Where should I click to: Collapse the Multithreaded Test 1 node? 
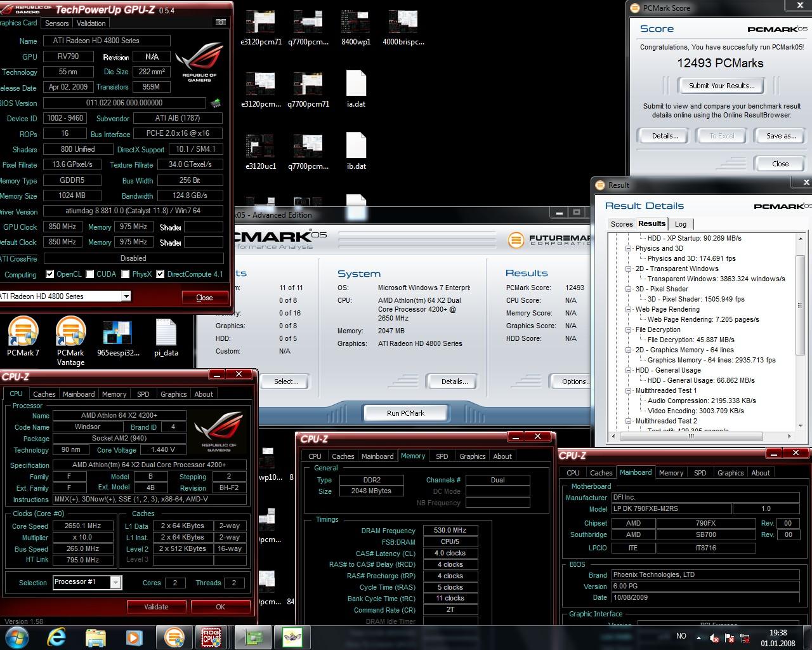pos(629,390)
